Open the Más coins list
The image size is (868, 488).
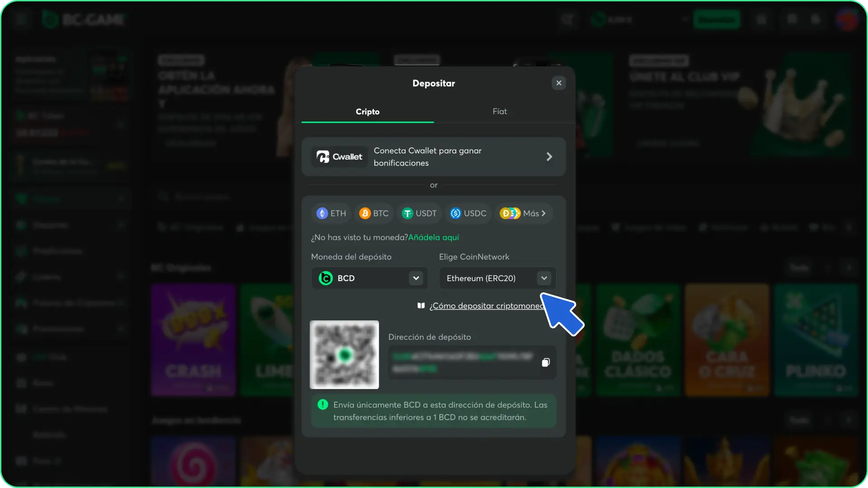(523, 213)
